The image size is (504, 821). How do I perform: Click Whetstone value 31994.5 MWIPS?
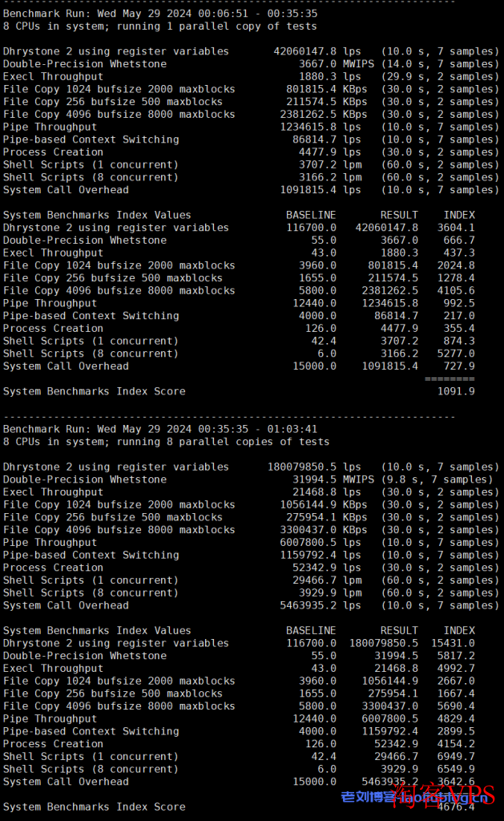click(x=333, y=479)
